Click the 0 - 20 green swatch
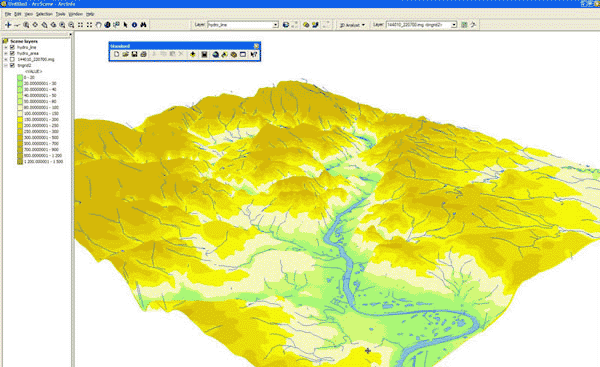Screen dimensions: 600x367 20,77
